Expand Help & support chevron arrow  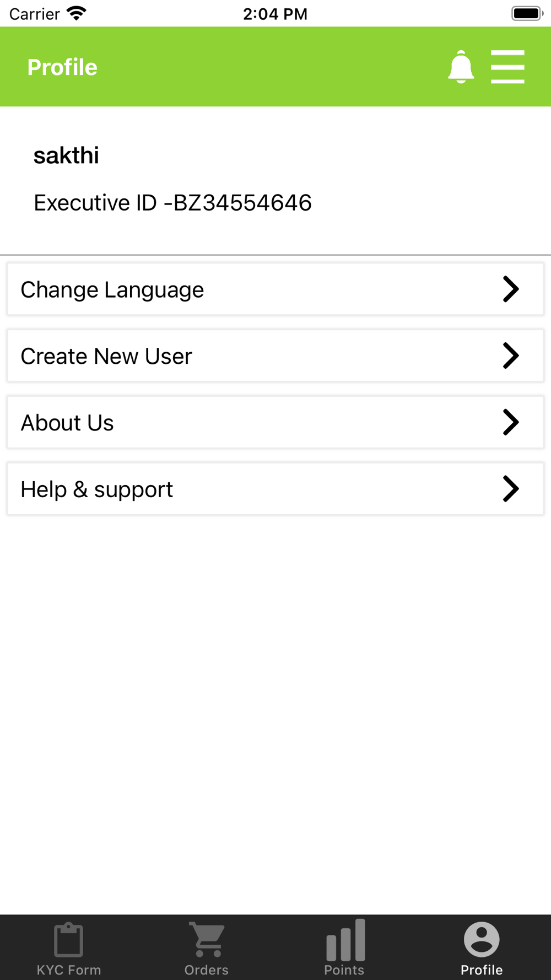pos(511,489)
